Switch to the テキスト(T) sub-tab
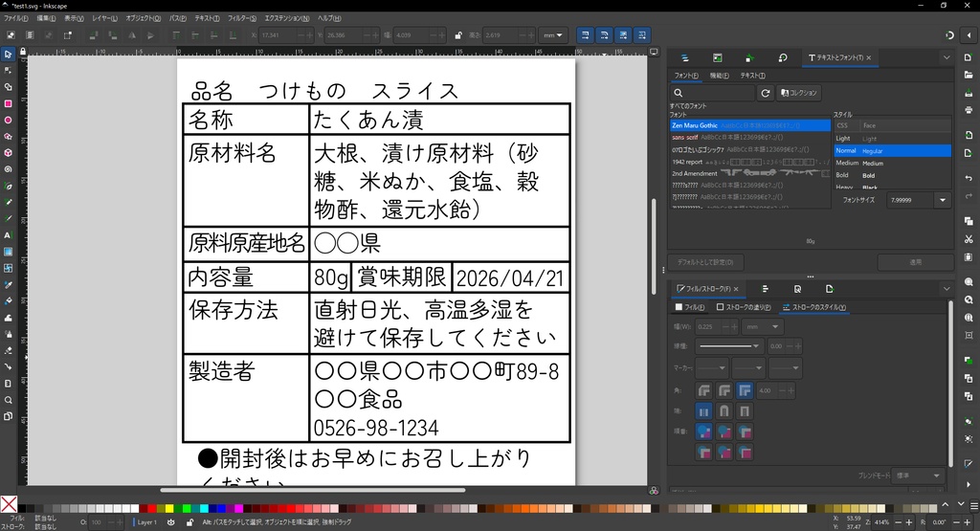The height and width of the screenshot is (531, 980). pos(752,76)
